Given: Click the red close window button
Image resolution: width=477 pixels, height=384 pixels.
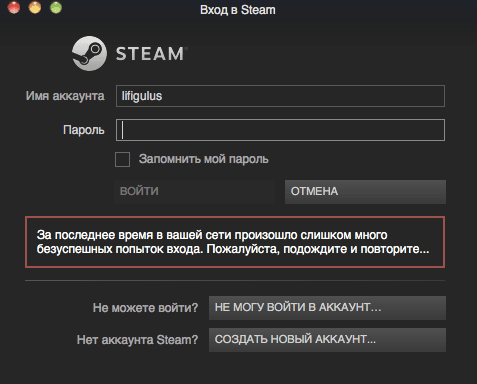Looking at the screenshot, I should [x=14, y=7].
